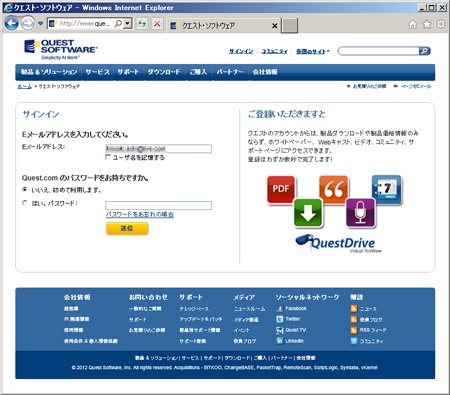Click the LinkedIn icon in footer

pos(279,341)
